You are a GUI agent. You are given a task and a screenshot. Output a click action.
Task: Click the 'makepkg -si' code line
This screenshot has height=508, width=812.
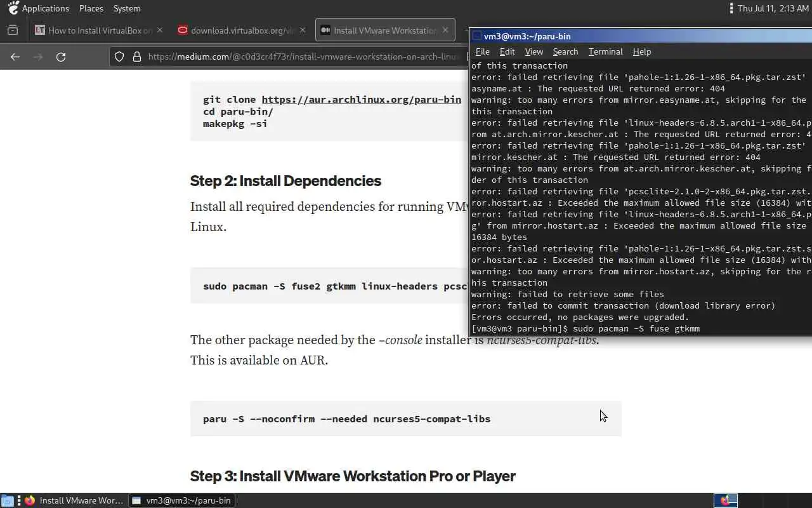pos(235,123)
